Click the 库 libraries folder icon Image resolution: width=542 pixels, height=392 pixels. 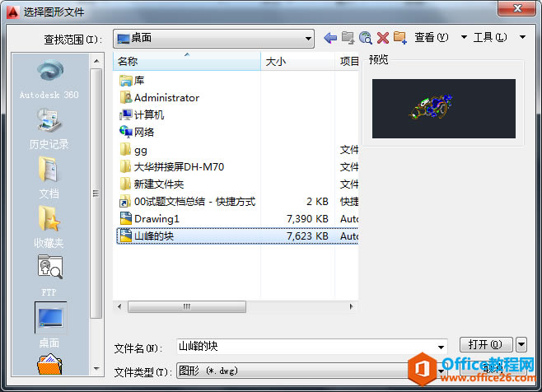[126, 81]
